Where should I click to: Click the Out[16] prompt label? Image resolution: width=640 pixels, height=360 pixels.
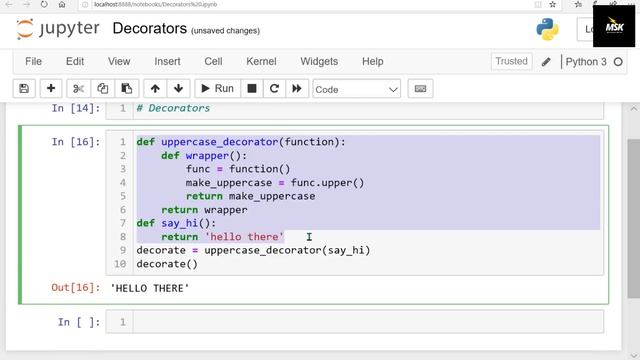click(76, 288)
